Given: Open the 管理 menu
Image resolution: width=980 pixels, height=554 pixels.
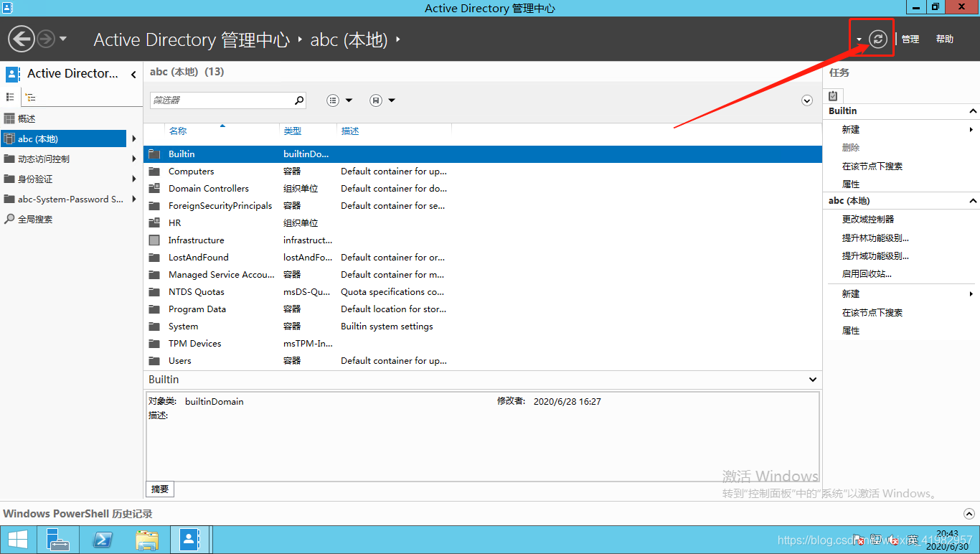Looking at the screenshot, I should tap(910, 39).
